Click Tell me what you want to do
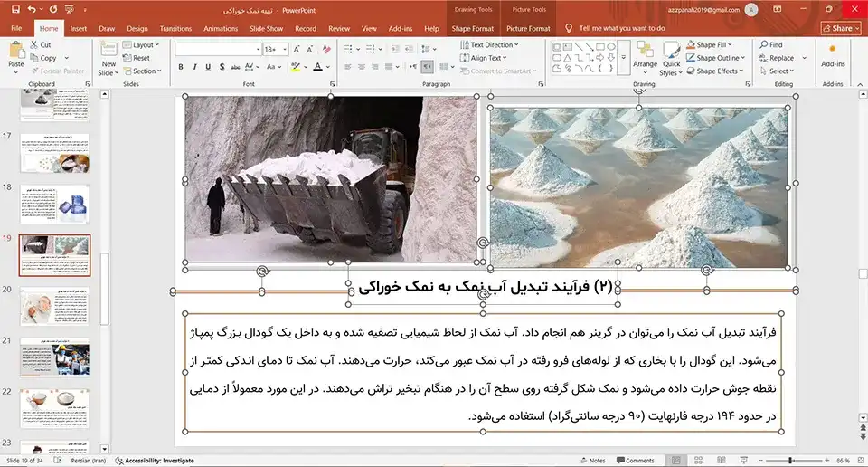The width and height of the screenshot is (868, 467). tap(622, 28)
